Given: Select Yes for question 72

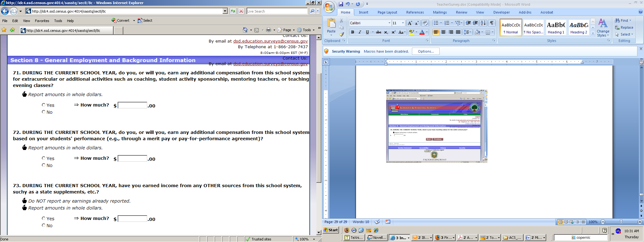Looking at the screenshot, I should click(x=43, y=158).
